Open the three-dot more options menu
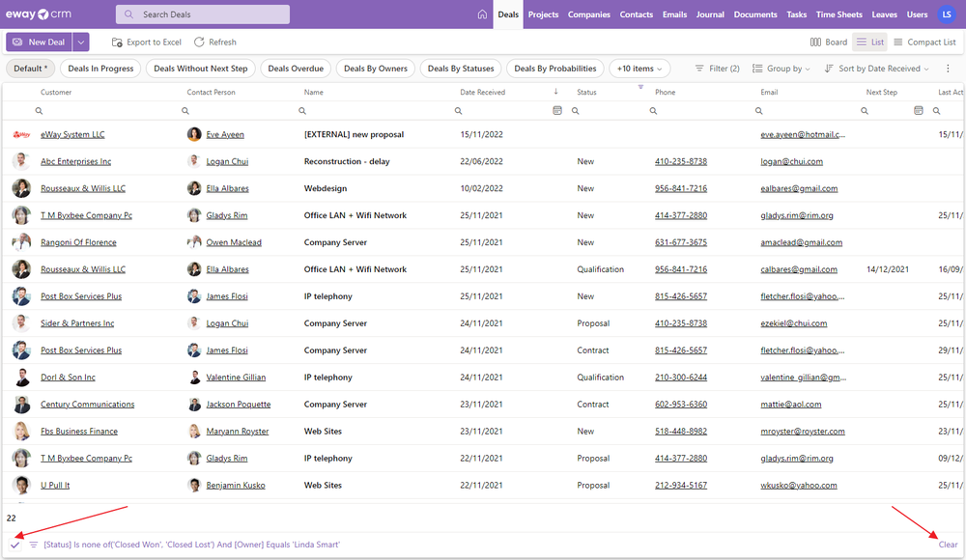The image size is (966, 560). tap(949, 69)
